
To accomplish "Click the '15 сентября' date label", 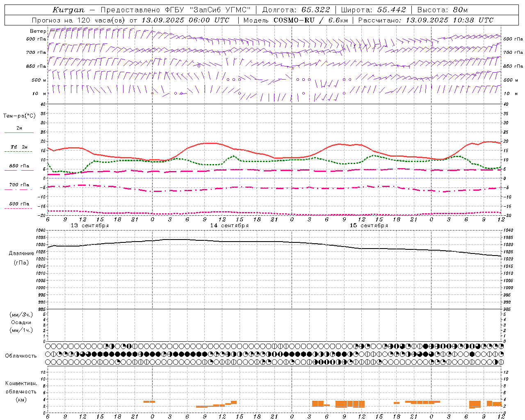I will [x=369, y=226].
